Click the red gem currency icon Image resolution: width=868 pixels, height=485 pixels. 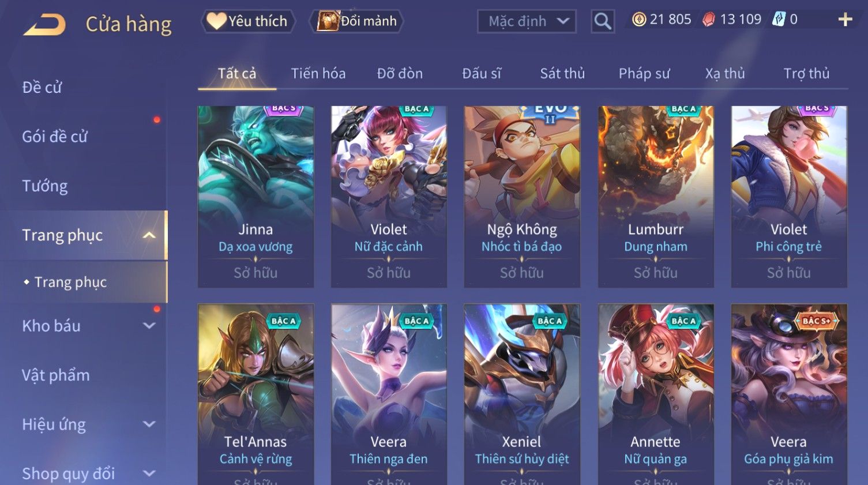point(709,20)
